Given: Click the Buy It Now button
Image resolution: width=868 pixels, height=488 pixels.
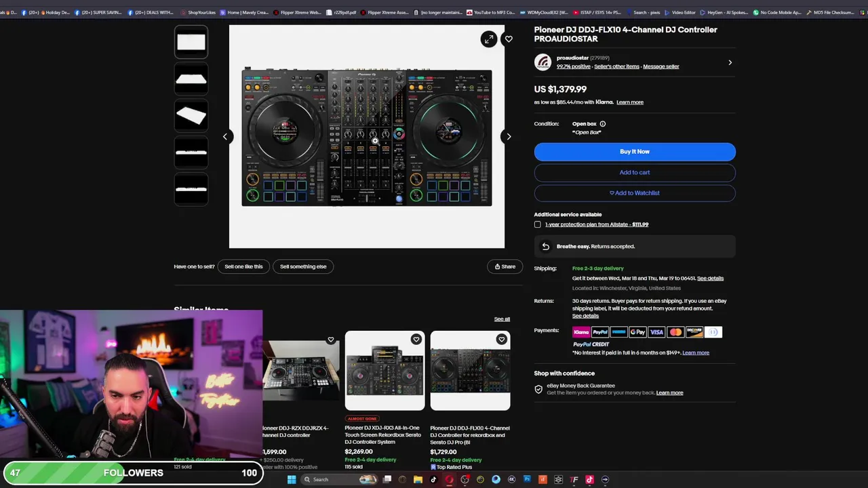Looking at the screenshot, I should click(x=635, y=152).
